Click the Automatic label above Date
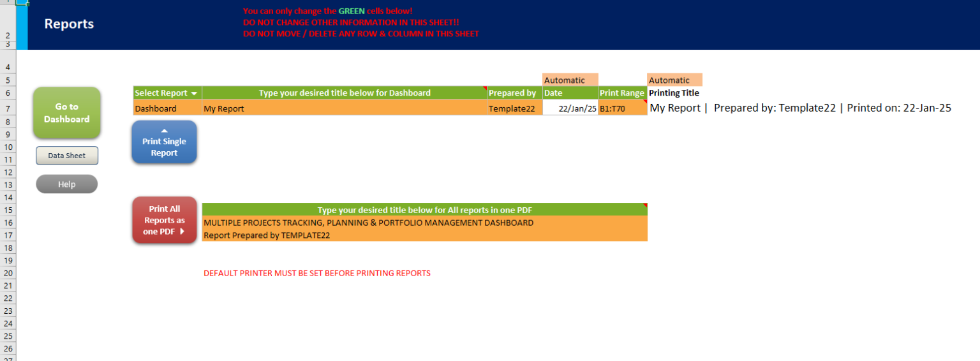 [570, 80]
